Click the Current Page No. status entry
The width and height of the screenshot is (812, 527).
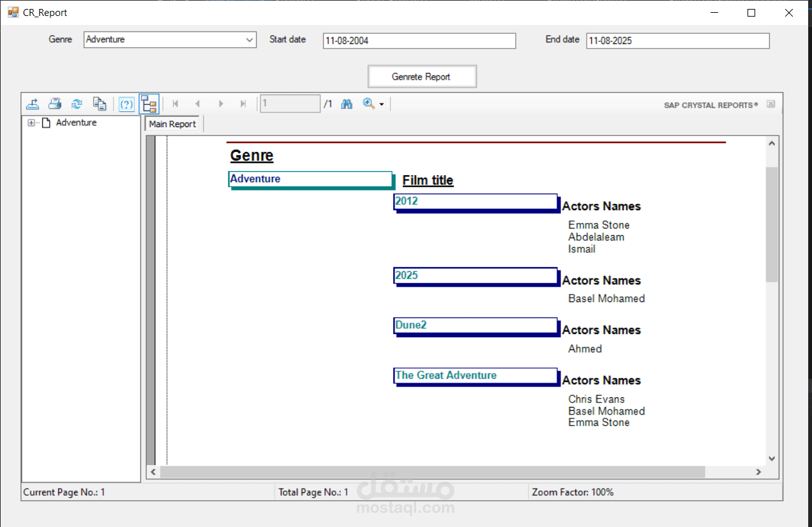click(64, 493)
